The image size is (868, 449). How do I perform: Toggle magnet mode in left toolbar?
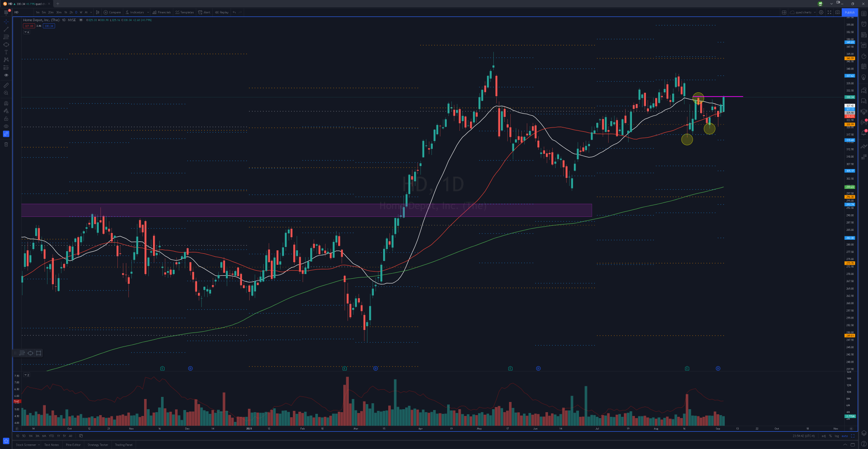point(6,103)
